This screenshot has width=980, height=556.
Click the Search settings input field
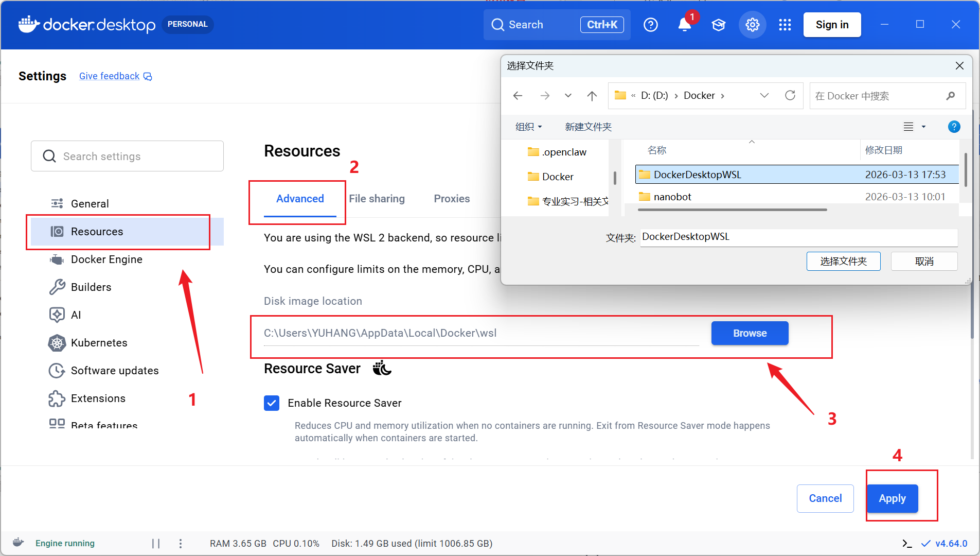click(x=127, y=156)
